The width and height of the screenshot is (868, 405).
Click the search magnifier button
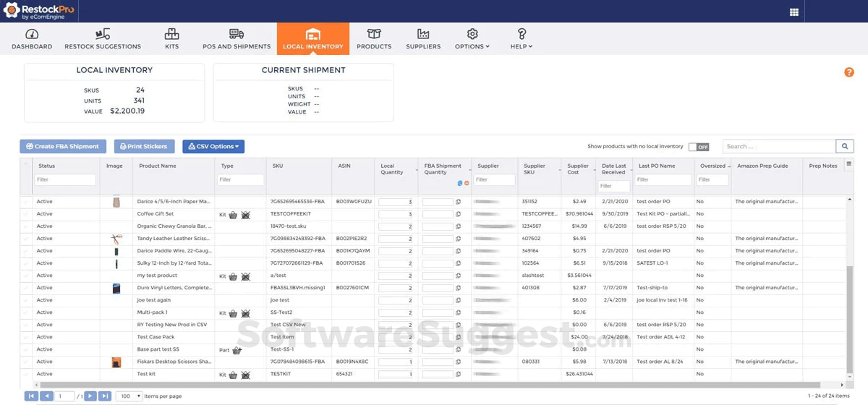[x=845, y=146]
